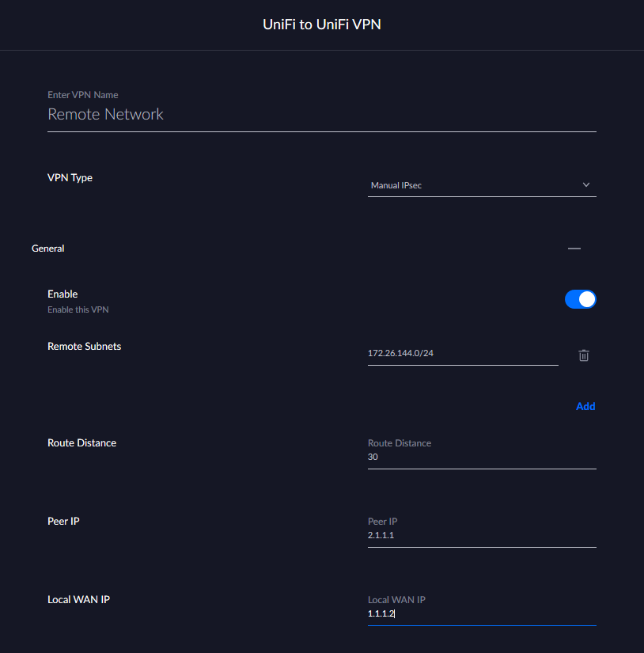Toggle the Enable this VPN switch
Screen dimensions: 644x653
click(580, 299)
